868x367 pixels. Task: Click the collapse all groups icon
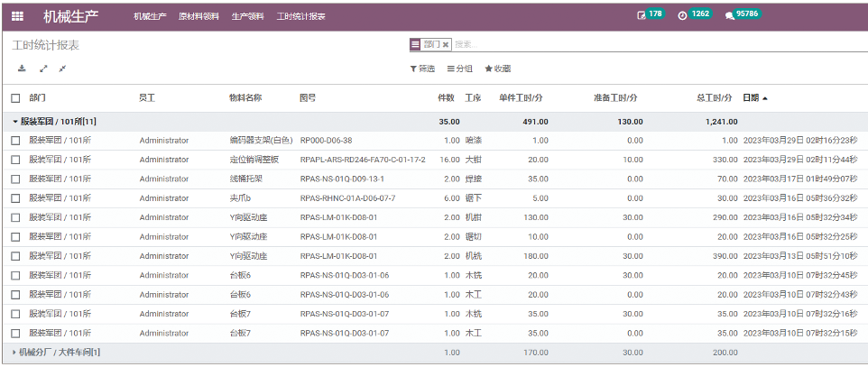coord(62,69)
